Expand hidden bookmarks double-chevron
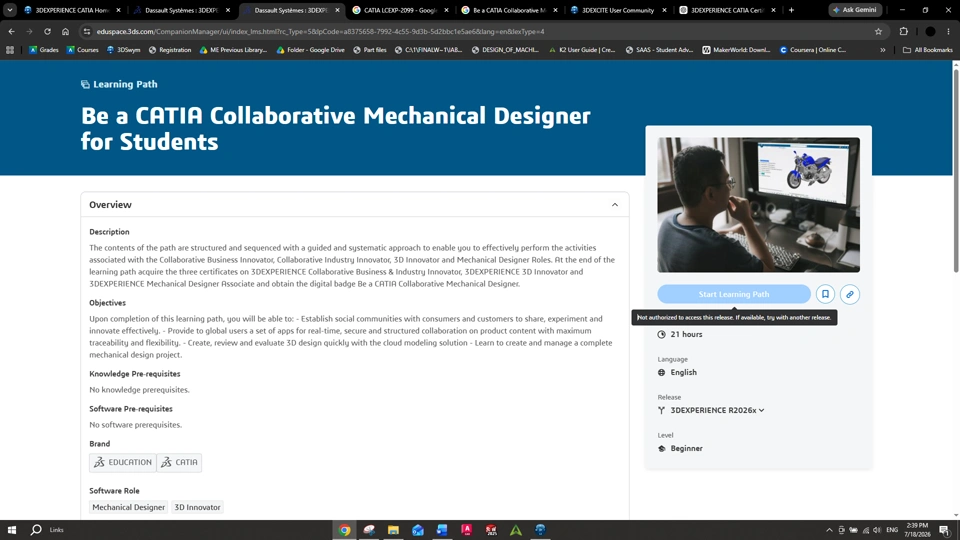960x540 pixels. pos(883,50)
